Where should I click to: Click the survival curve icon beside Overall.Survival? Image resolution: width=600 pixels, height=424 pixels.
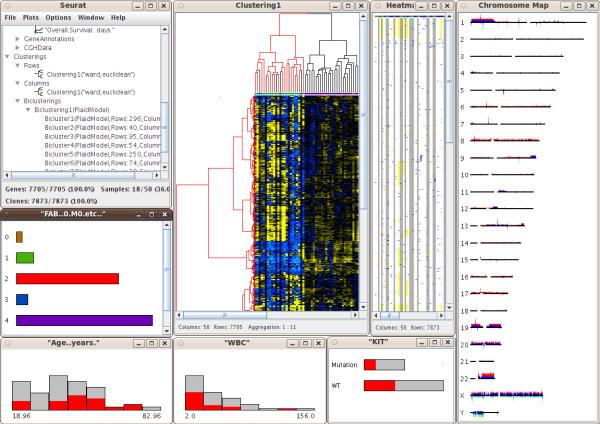point(39,29)
